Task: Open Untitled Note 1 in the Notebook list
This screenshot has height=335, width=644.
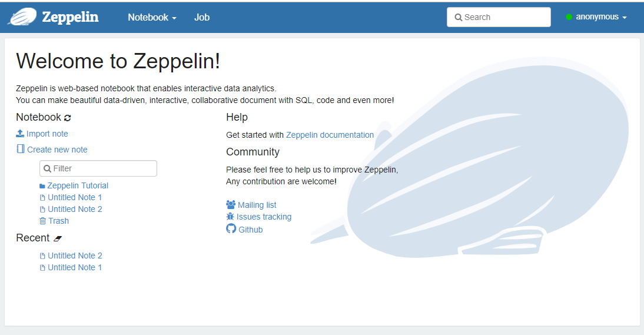Action: [75, 197]
